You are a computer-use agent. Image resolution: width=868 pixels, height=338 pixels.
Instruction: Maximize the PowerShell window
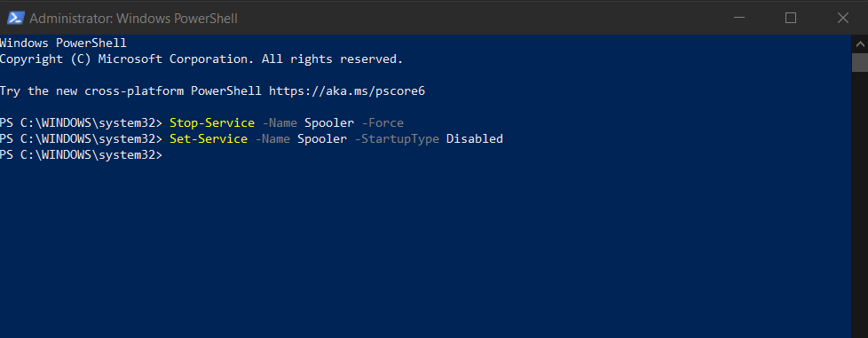click(791, 19)
